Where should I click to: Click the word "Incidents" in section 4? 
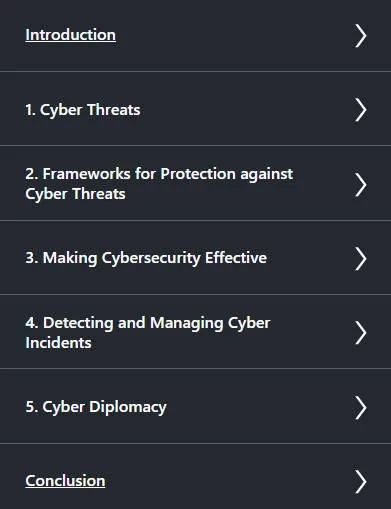tap(58, 343)
